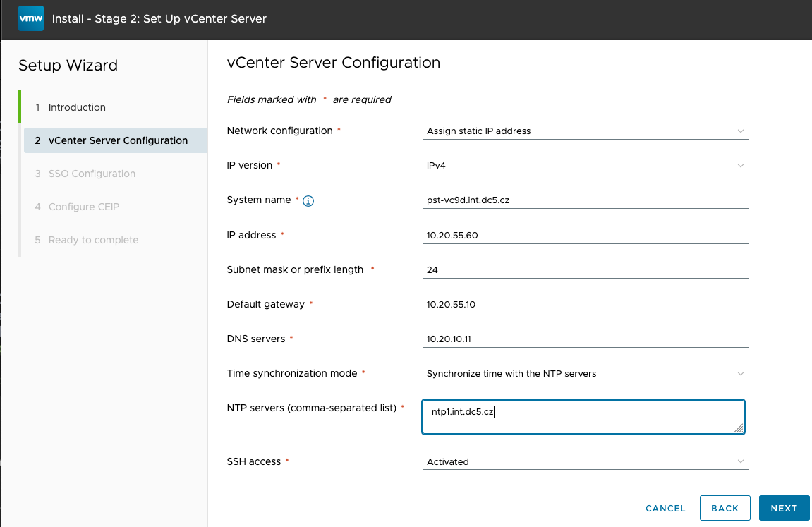
Task: Click the DNS servers input field
Action: [x=585, y=339]
